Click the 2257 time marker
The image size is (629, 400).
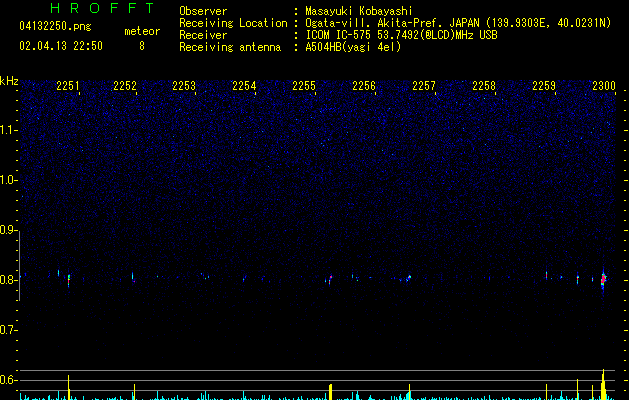coord(424,86)
